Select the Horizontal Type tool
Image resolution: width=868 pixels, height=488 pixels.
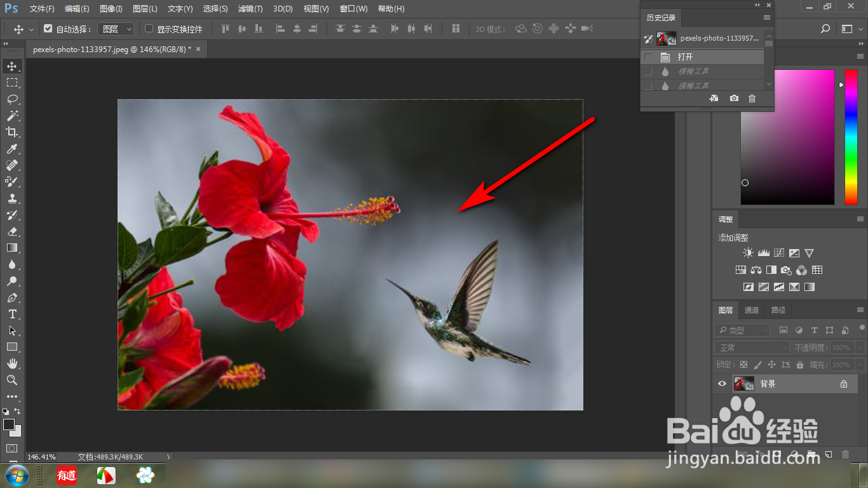[x=12, y=314]
